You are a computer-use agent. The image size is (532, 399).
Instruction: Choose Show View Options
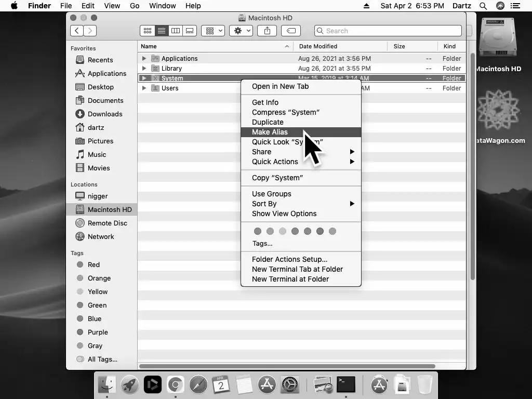tap(301, 214)
